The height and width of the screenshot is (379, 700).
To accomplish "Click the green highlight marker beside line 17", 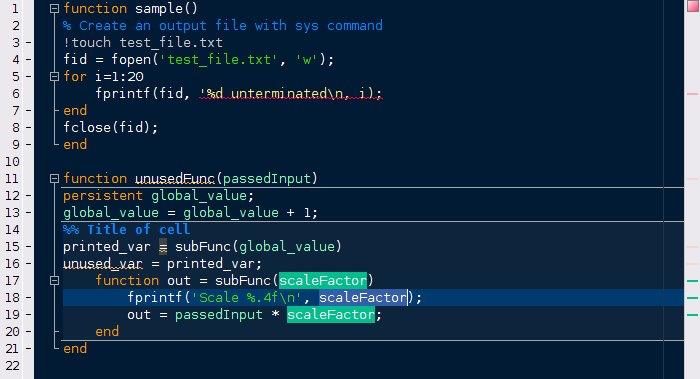I will click(x=692, y=281).
